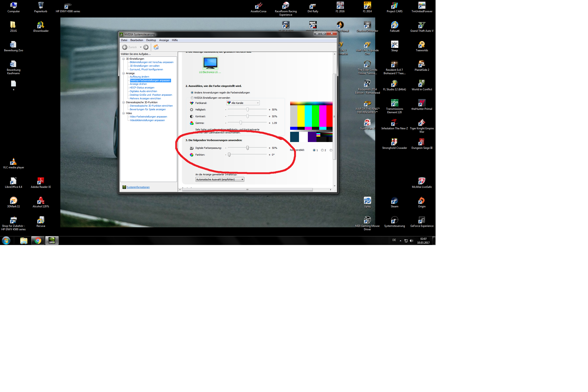Click the Systeminformationen link
This screenshot has width=588, height=392.
click(x=138, y=187)
